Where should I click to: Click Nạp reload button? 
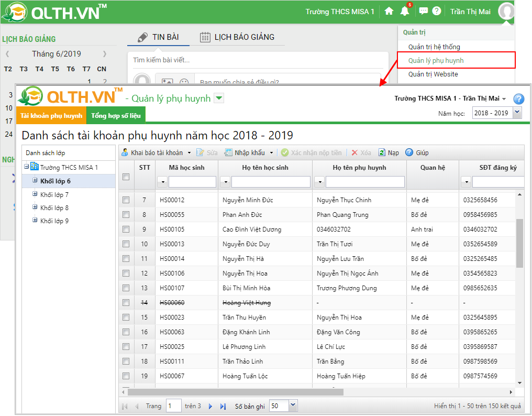pyautogui.click(x=389, y=153)
